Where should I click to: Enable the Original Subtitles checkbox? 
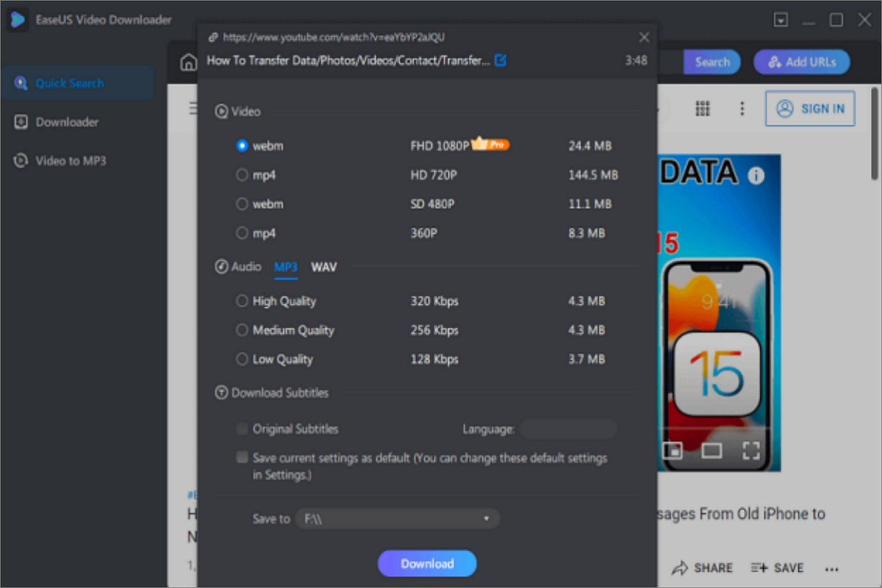[242, 429]
